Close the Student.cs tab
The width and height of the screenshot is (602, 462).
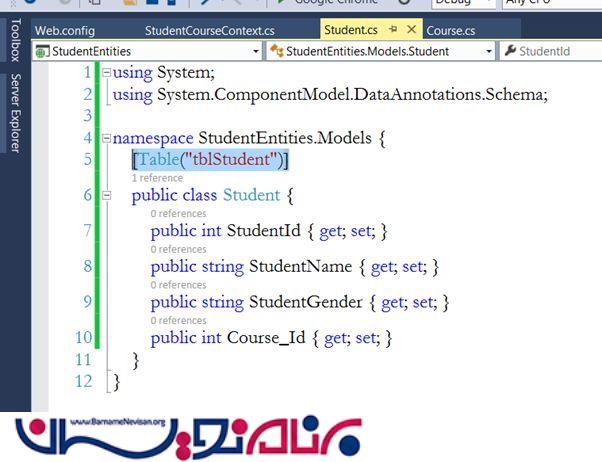click(412, 29)
